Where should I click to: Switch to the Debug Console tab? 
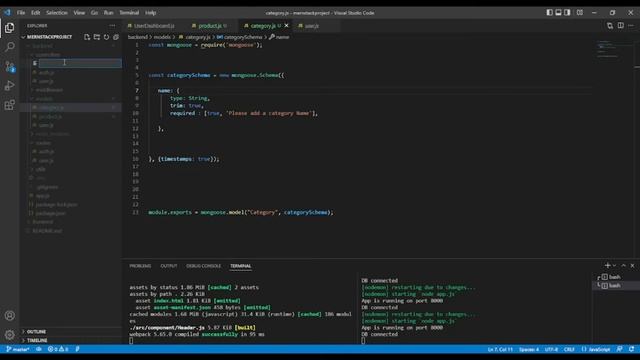click(x=203, y=266)
